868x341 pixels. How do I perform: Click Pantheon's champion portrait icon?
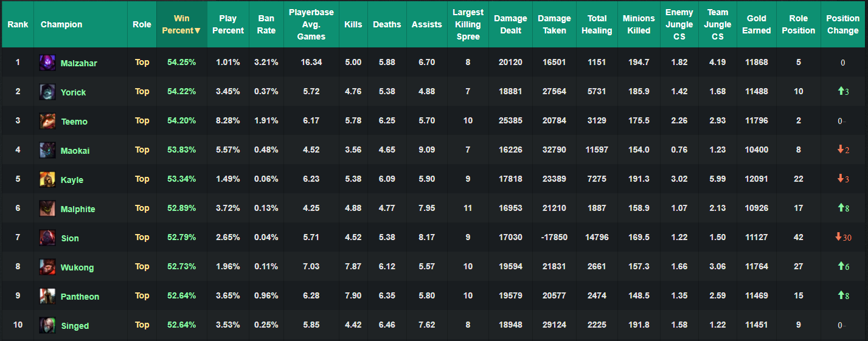click(x=47, y=296)
